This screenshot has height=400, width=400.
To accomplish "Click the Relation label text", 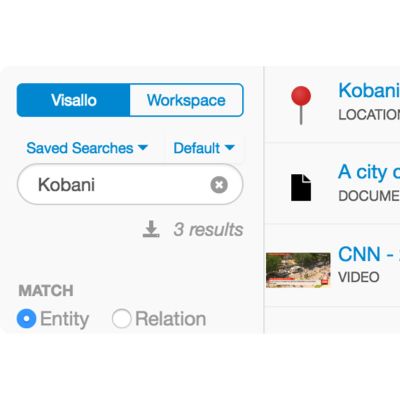I will point(171,319).
